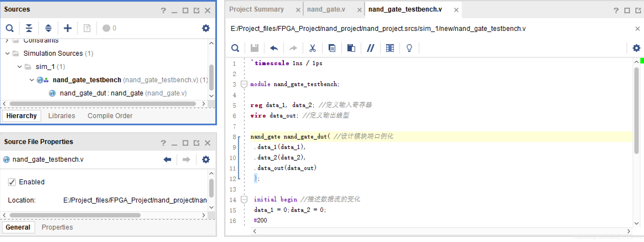Click line number 13 in the gutter
644x242 pixels.
233,190
